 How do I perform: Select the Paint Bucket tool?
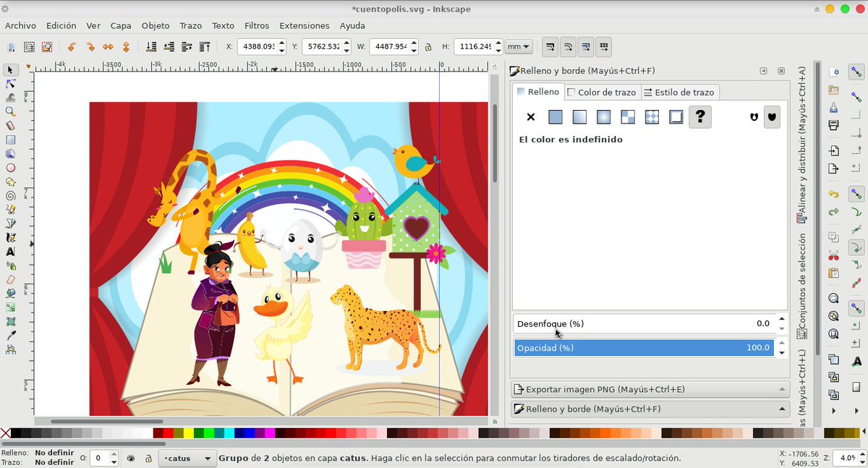coord(11,294)
